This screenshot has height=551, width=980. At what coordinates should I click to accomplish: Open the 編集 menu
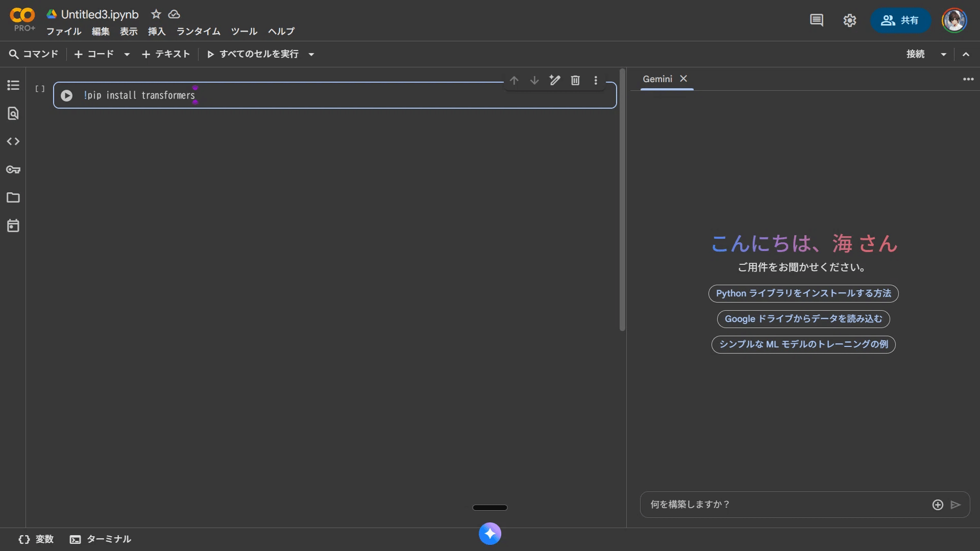coord(101,32)
